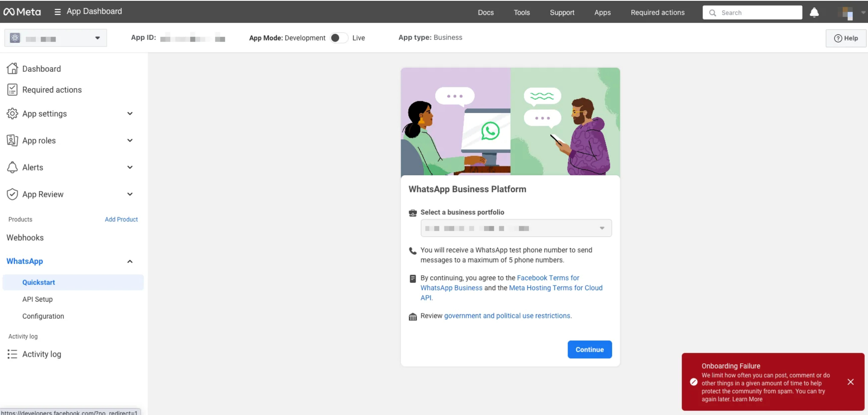Click the Meta logo in header

click(22, 12)
